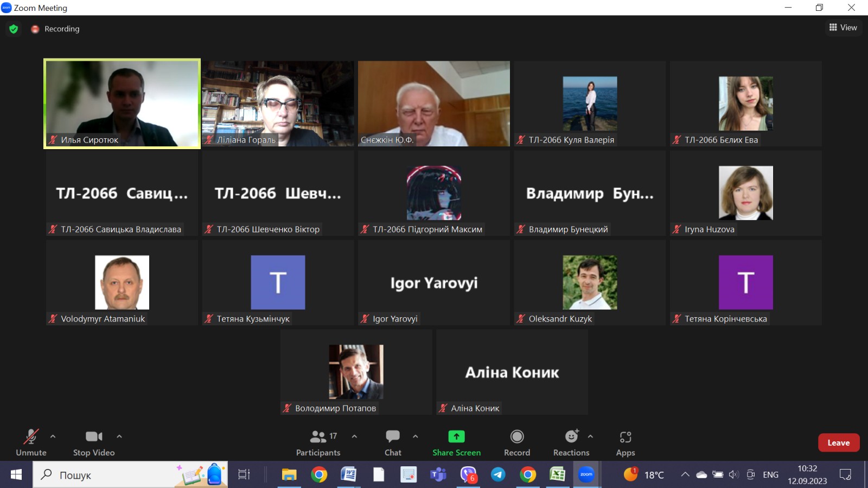868x488 pixels.
Task: Open the Participants panel in Zoom
Action: click(318, 442)
